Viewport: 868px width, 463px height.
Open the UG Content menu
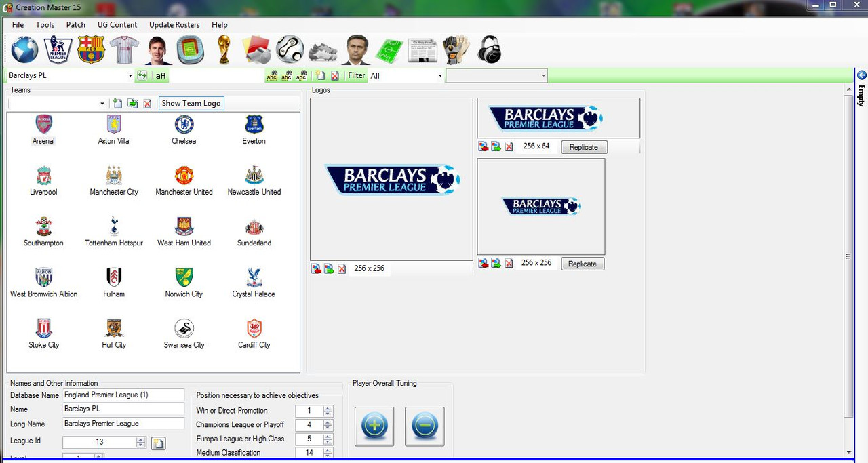click(x=117, y=24)
